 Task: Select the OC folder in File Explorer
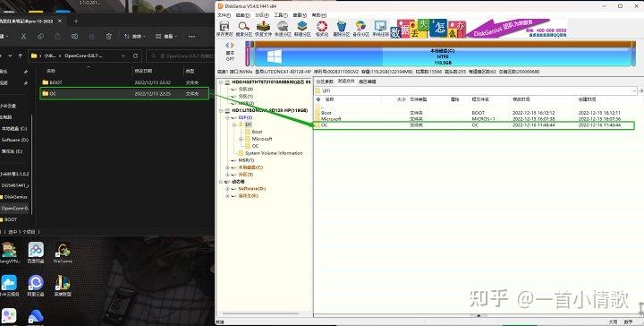click(124, 94)
